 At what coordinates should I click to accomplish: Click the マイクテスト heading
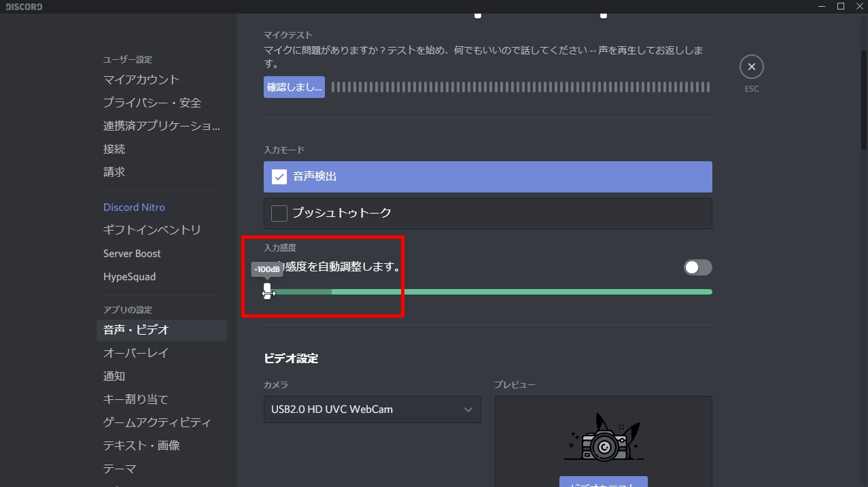pyautogui.click(x=288, y=35)
